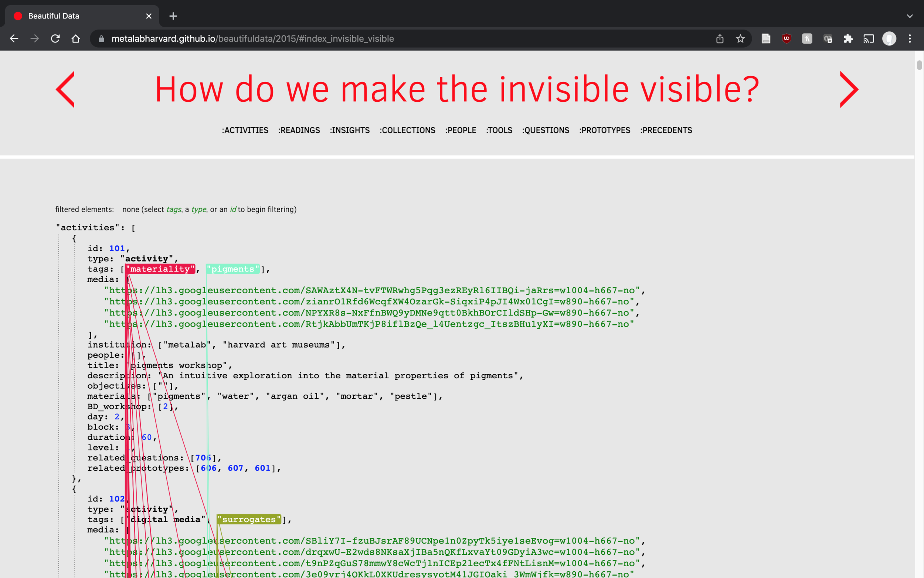Toggle the "pigments" tag filter

click(x=232, y=269)
